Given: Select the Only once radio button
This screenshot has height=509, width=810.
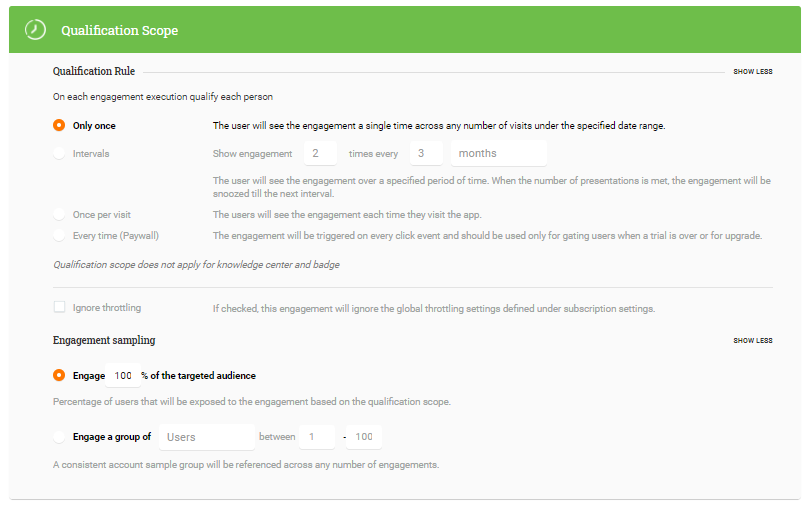Looking at the screenshot, I should 59,126.
